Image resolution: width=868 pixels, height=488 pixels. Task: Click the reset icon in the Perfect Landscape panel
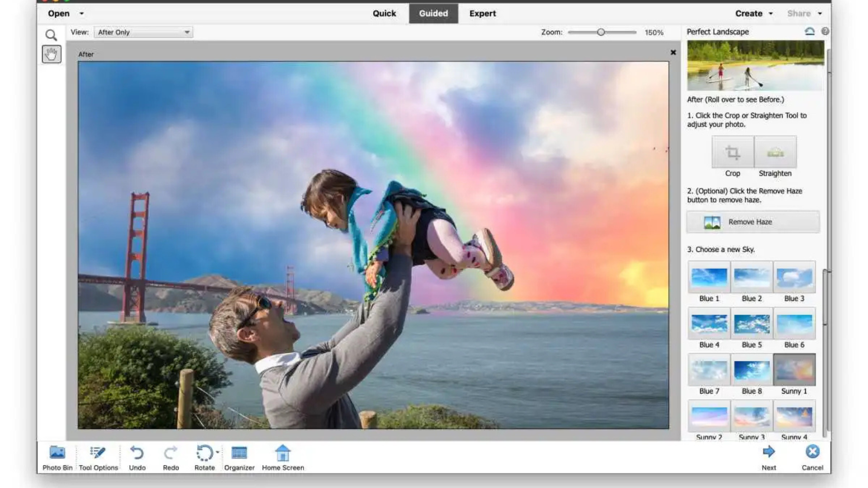(x=810, y=31)
